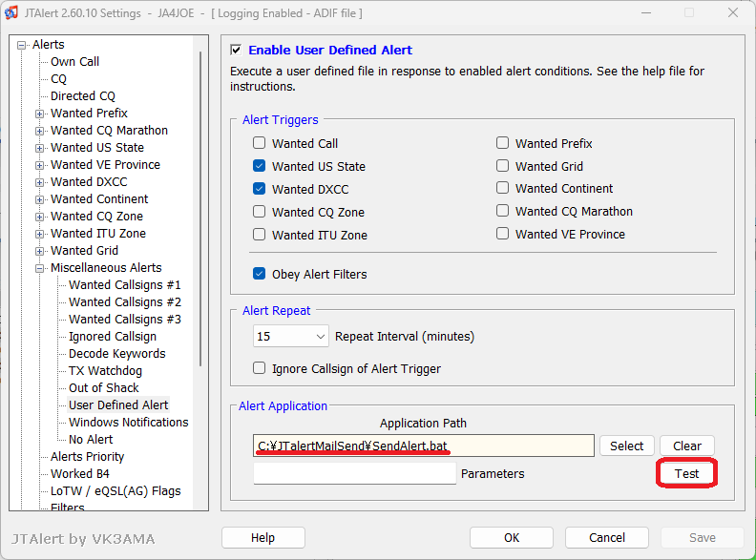This screenshot has width=756, height=560.
Task: Expand the Wanted Prefix tree node
Action: (x=39, y=114)
